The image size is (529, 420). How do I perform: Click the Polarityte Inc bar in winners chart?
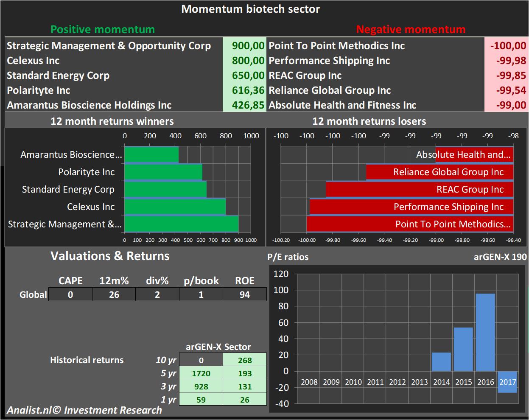(163, 172)
